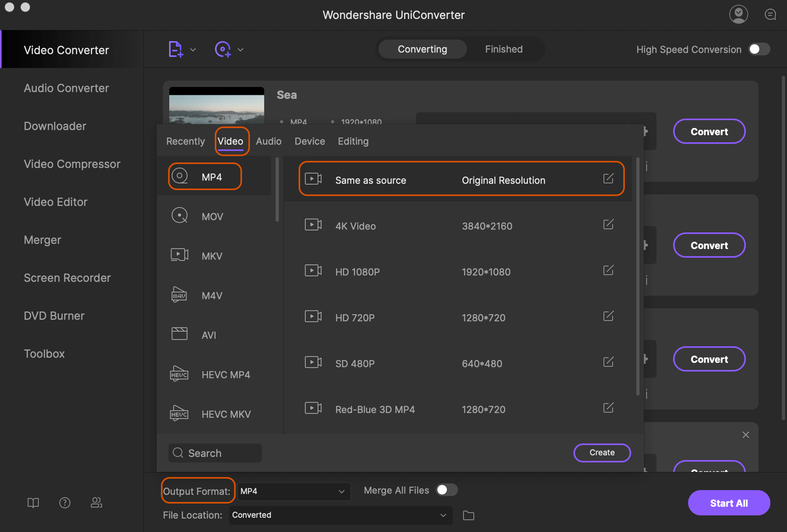Screen dimensions: 787x532
Task: Select the Audio tab in format picker
Action: 269,141
